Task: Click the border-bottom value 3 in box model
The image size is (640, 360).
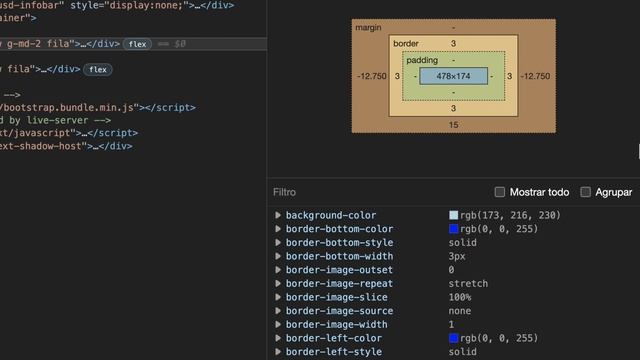Action: click(x=453, y=108)
